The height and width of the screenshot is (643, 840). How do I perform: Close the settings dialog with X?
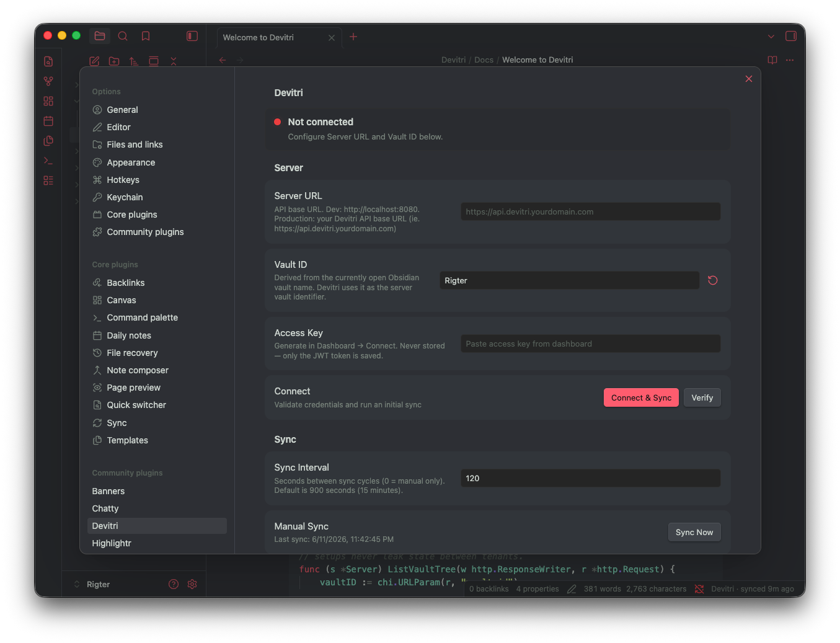click(x=749, y=79)
